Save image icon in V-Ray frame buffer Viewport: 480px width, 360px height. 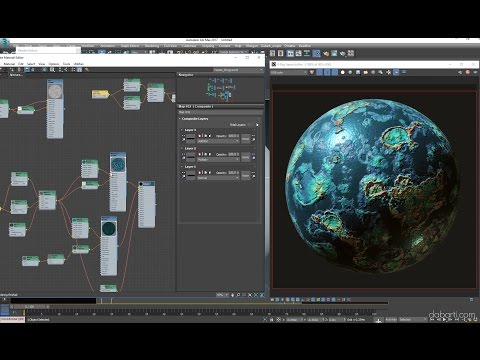pos(358,72)
